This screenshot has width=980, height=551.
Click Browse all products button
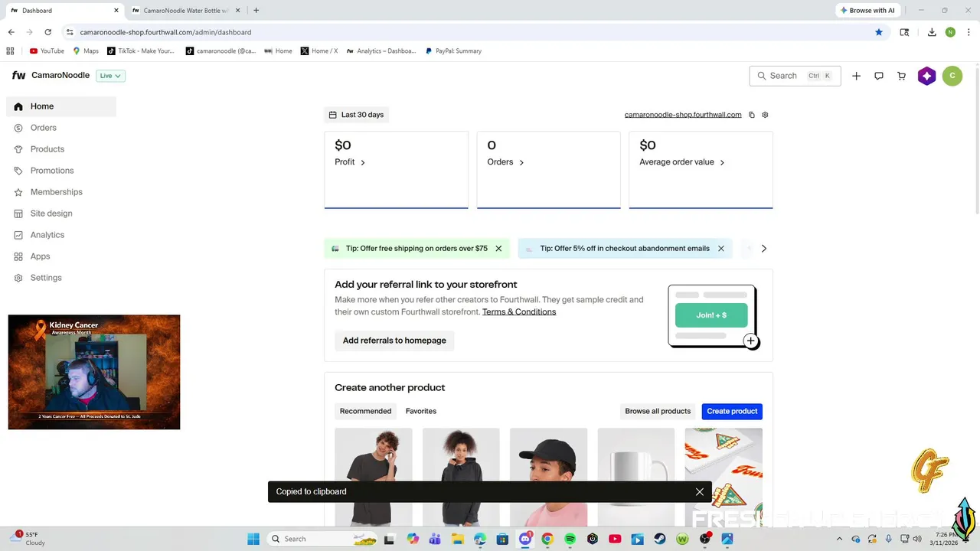pyautogui.click(x=658, y=411)
